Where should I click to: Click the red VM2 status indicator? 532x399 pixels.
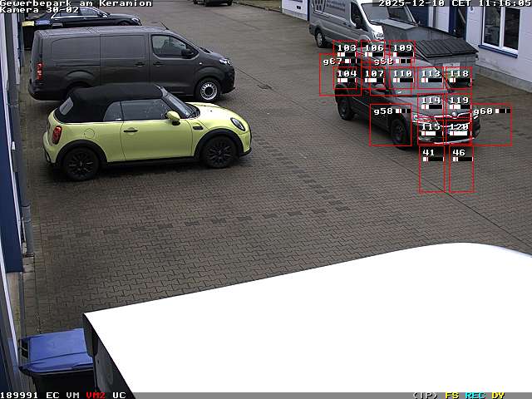96,395
